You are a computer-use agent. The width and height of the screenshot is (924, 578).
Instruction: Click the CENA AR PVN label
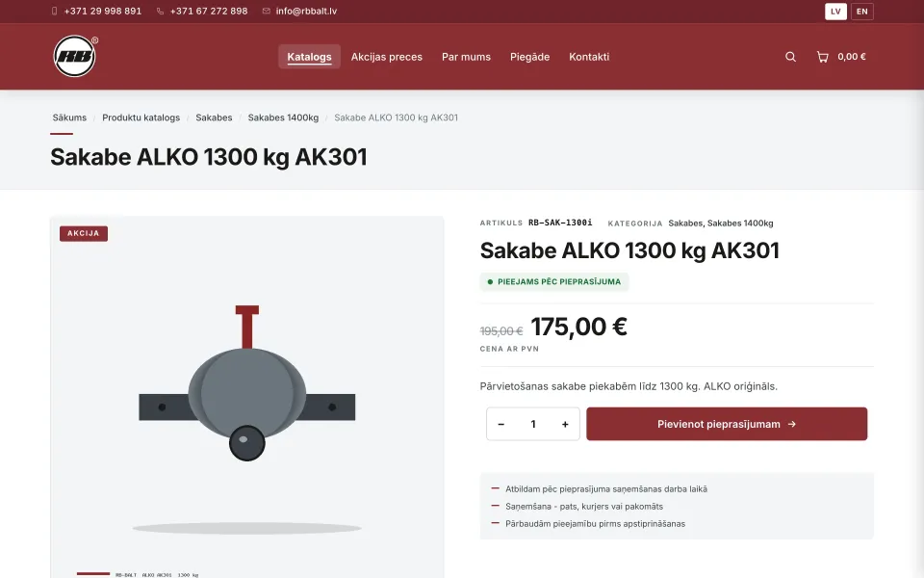[x=509, y=349]
